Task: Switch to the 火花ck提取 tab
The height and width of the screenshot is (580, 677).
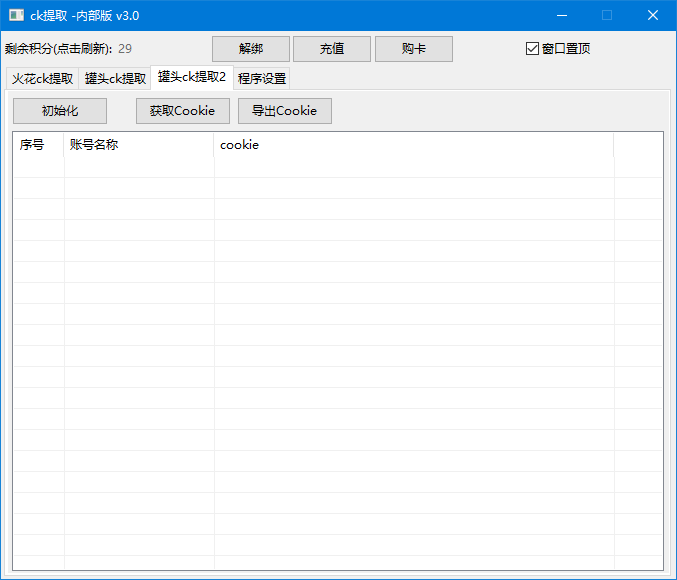Action: 42,79
